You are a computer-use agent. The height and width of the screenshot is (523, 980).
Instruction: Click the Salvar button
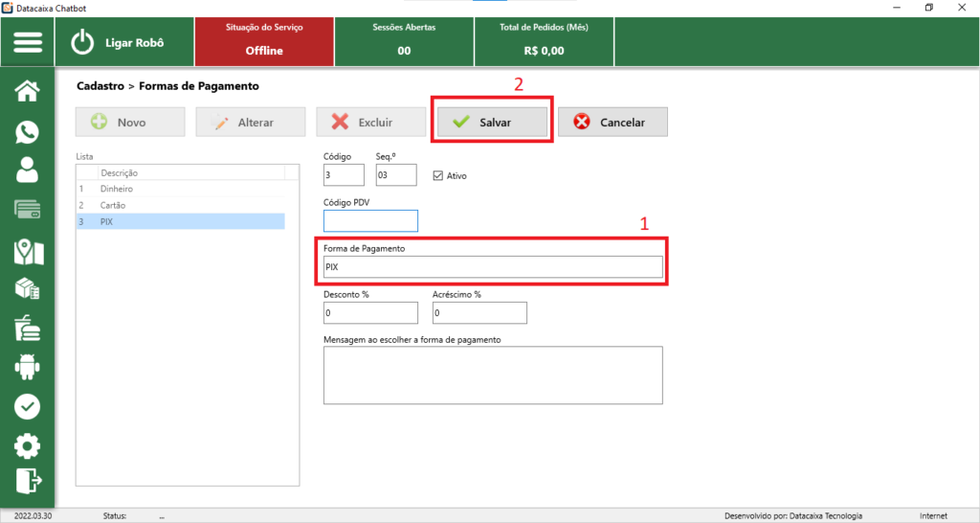point(493,123)
